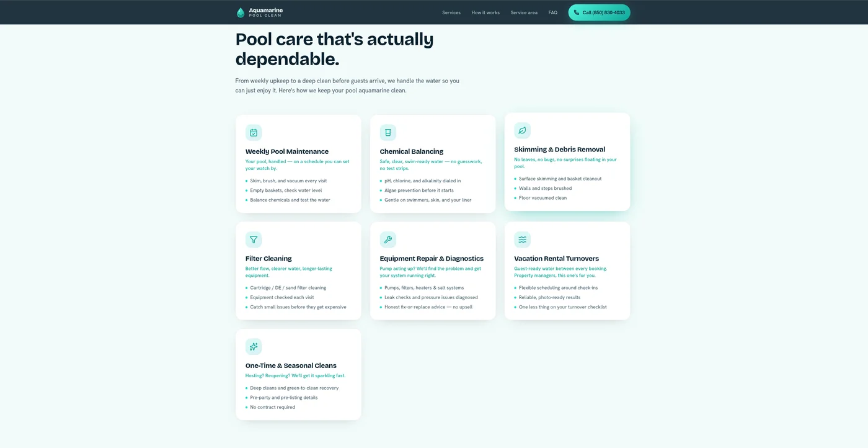Click the Vacation Rental Turnovers heading
The height and width of the screenshot is (448, 868).
(557, 259)
